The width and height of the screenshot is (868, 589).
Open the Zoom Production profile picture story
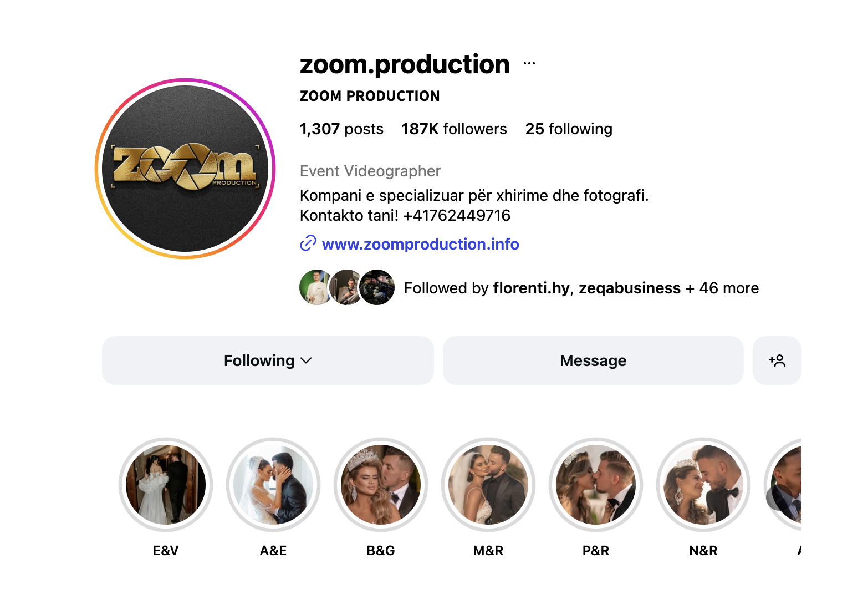click(x=186, y=169)
